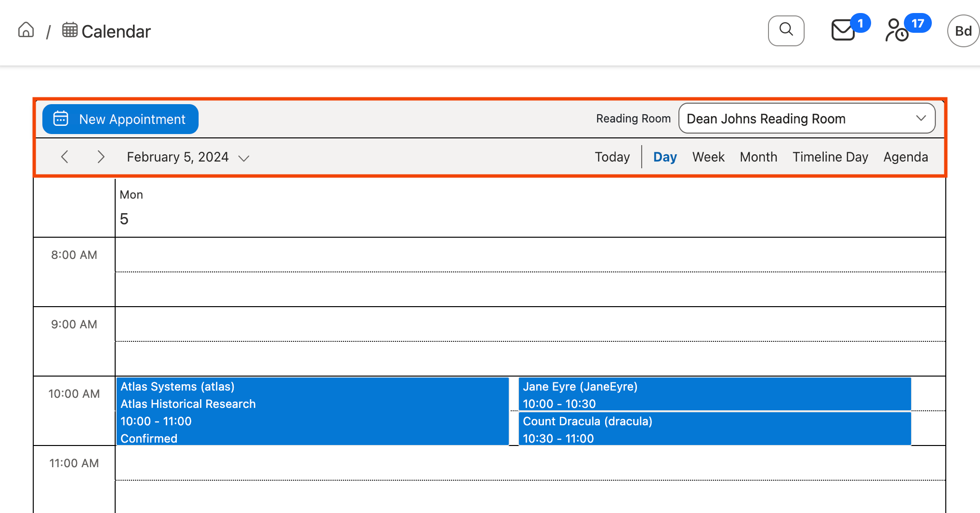Viewport: 980px width, 513px height.
Task: Switch to Week view
Action: coord(708,157)
